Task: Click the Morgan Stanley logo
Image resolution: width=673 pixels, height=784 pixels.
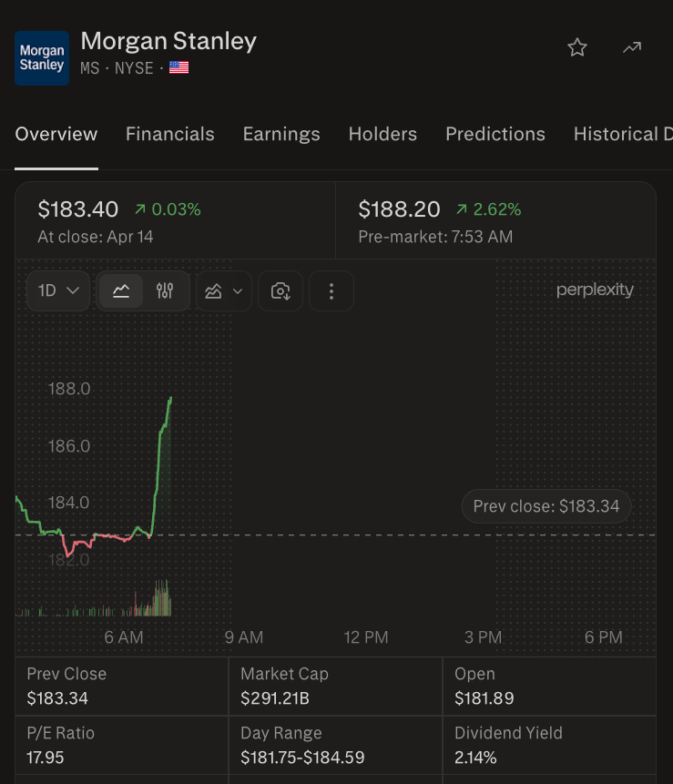Action: [x=42, y=58]
